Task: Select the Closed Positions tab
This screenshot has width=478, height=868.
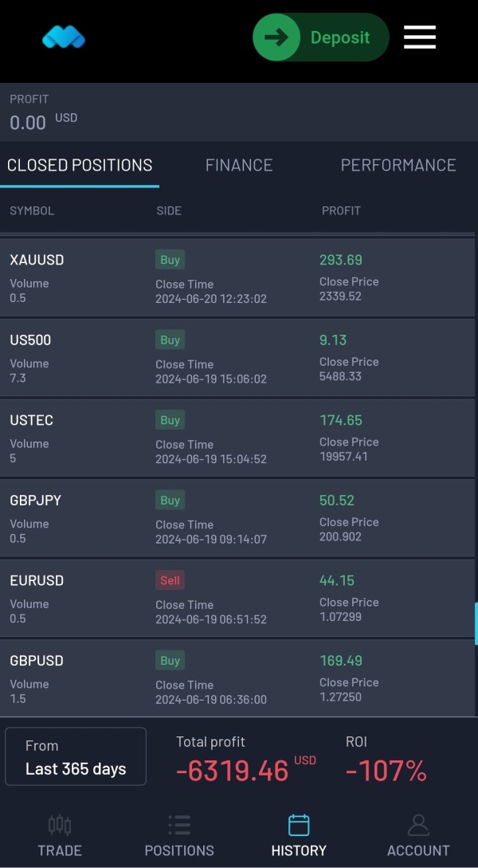Action: pos(80,165)
